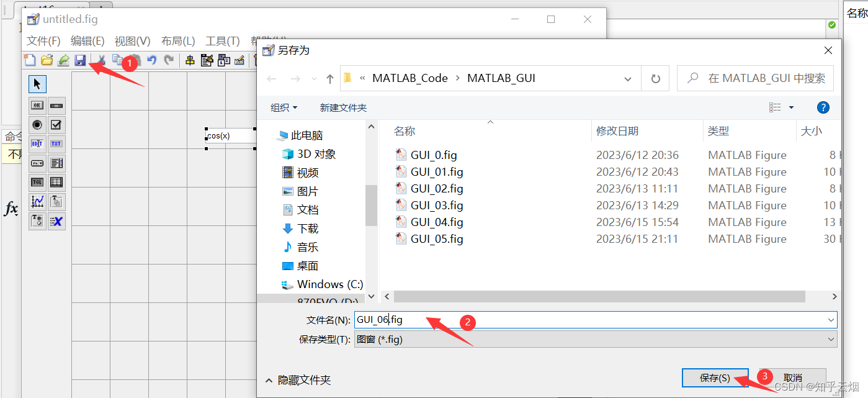This screenshot has height=398, width=868.
Task: Select the Toggle Button (TGL) tool
Action: point(37,181)
